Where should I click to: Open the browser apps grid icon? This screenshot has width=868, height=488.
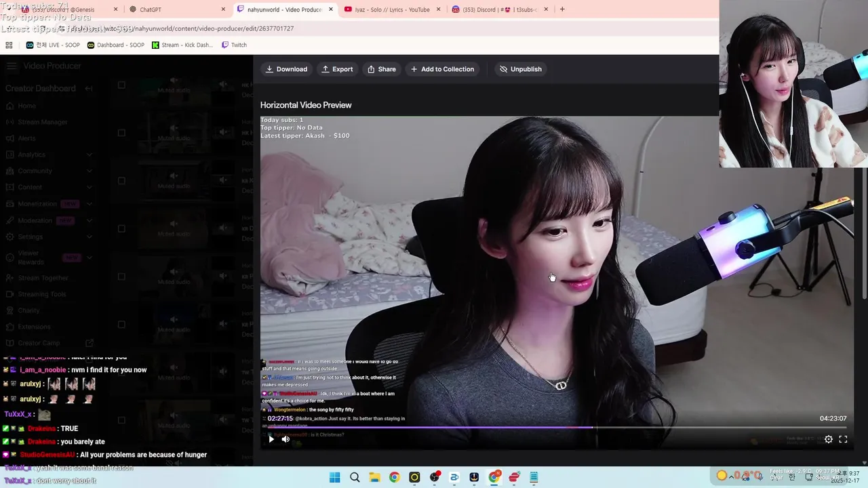[9, 45]
